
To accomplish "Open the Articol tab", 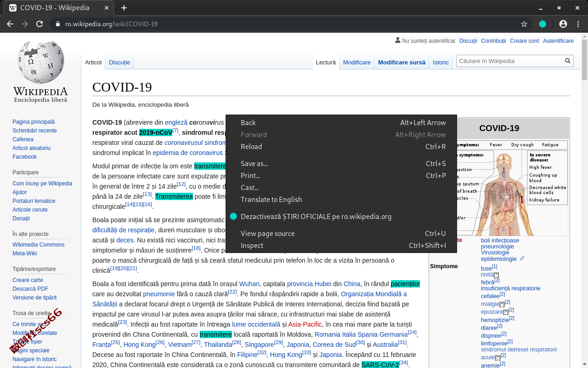I will click(93, 62).
